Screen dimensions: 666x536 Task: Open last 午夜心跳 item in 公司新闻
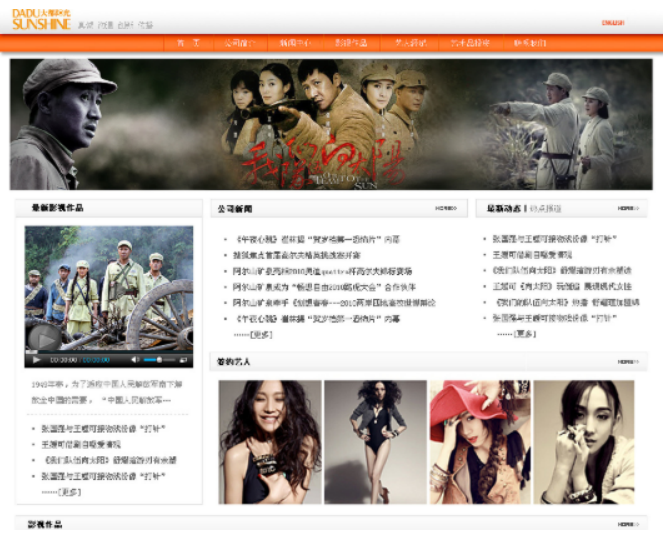[x=318, y=319]
